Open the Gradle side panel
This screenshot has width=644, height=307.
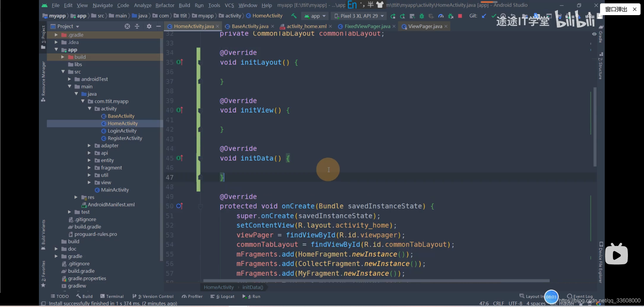601,34
